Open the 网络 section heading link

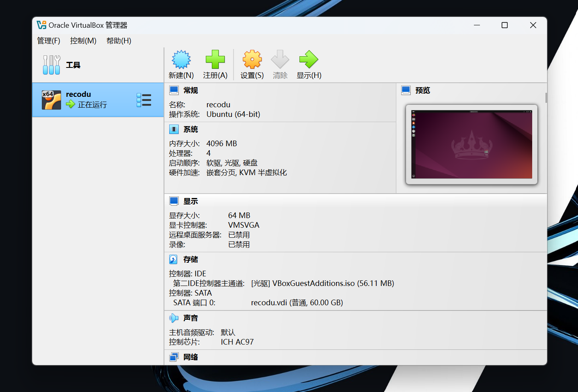tap(191, 357)
